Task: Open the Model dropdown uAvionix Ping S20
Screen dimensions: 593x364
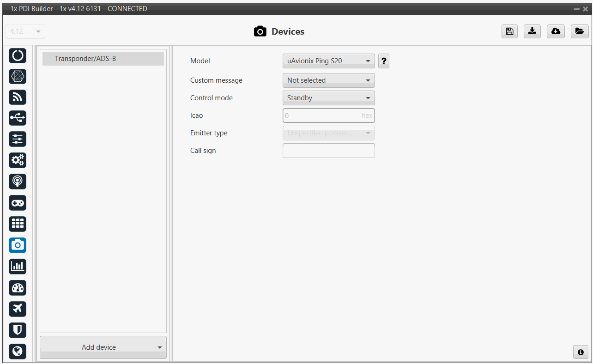Action: tap(328, 61)
